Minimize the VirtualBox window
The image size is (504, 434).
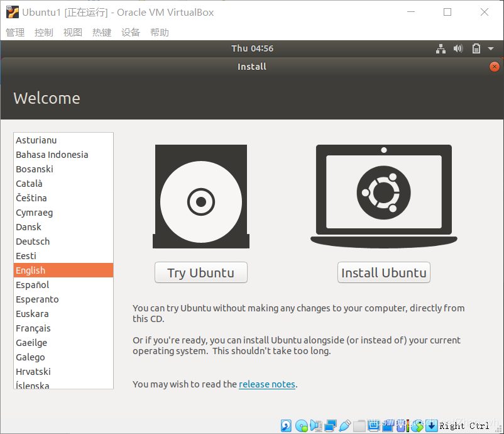click(411, 12)
